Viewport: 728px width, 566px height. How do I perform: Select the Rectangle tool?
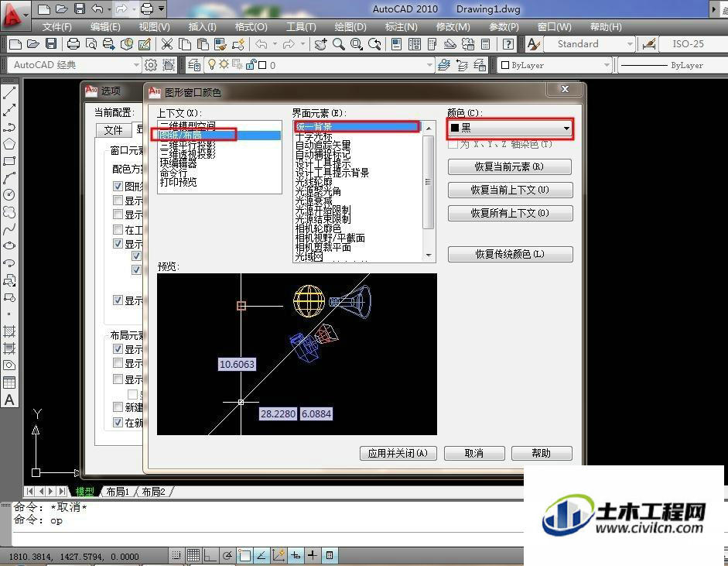(x=9, y=161)
